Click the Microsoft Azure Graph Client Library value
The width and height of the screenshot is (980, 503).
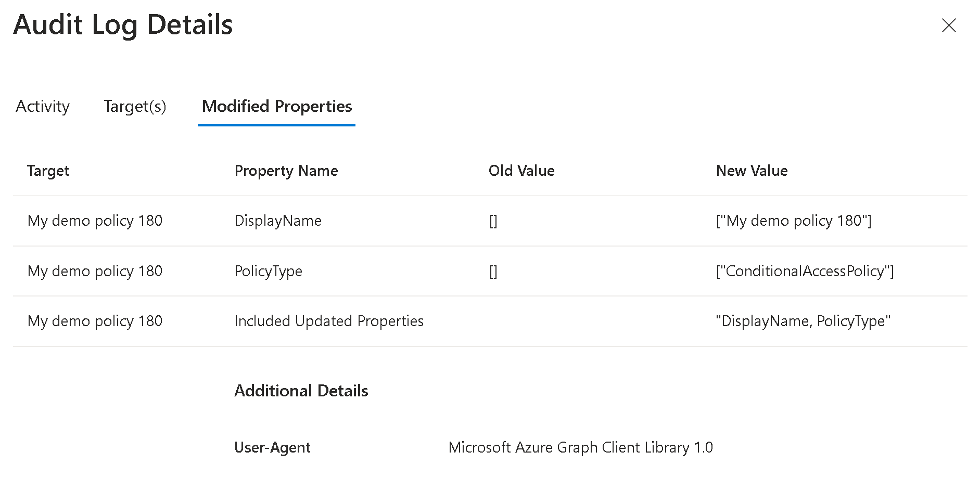point(580,447)
